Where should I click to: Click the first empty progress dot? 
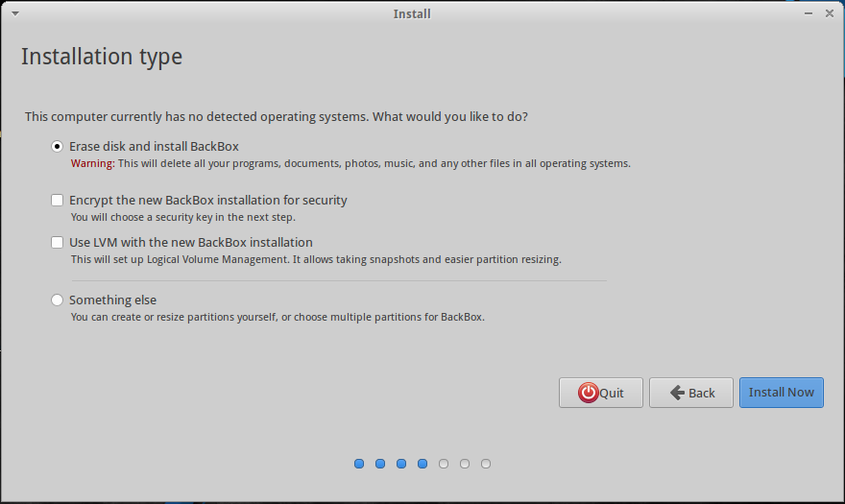[444, 464]
